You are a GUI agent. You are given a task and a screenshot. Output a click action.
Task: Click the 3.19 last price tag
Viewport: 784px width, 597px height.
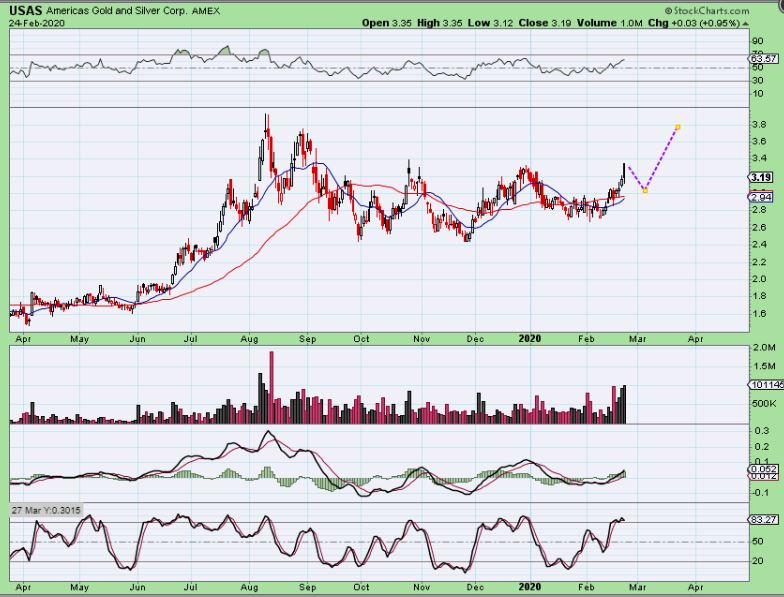[760, 178]
